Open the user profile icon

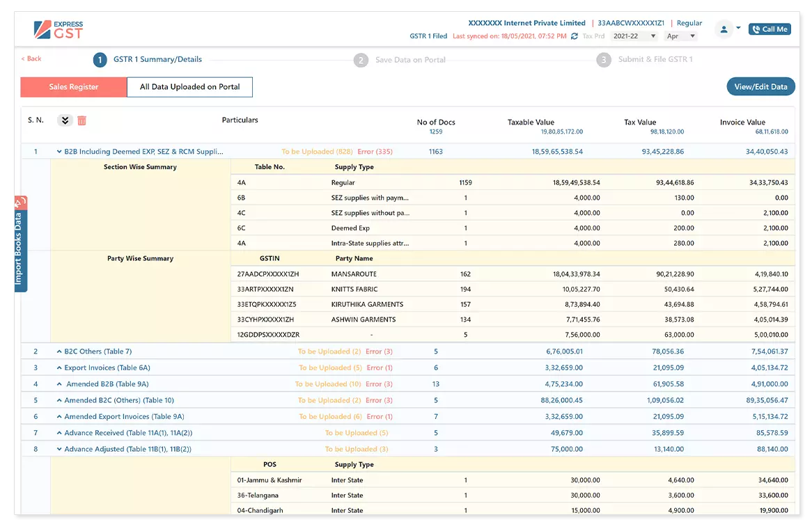pyautogui.click(x=724, y=29)
